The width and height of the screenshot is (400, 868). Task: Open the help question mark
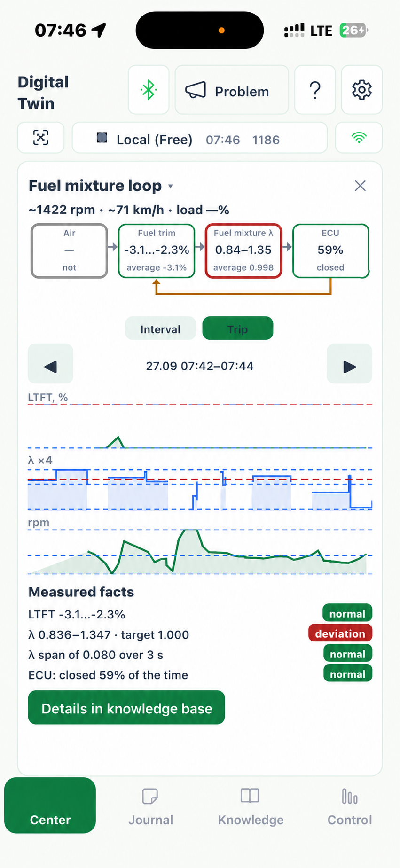[x=315, y=90]
